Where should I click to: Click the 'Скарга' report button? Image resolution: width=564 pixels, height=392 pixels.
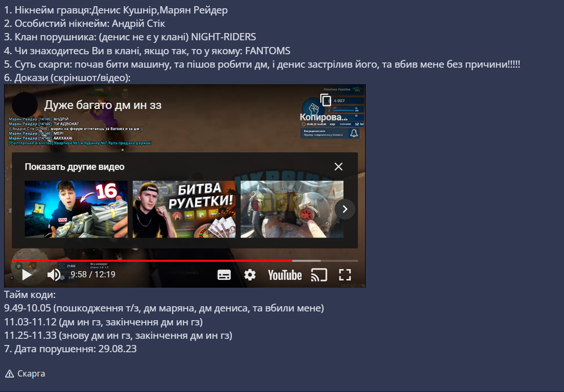[x=25, y=373]
